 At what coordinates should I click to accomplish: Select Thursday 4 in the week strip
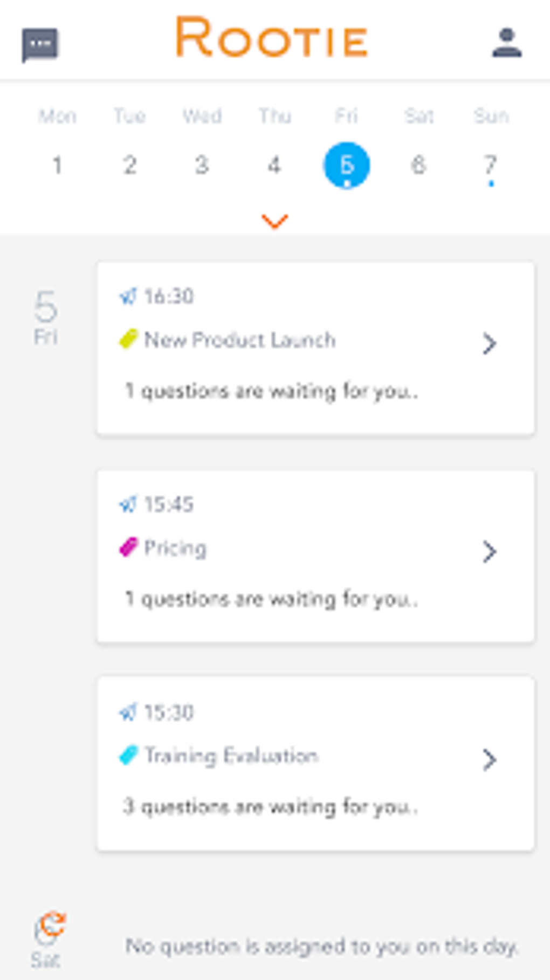[274, 165]
